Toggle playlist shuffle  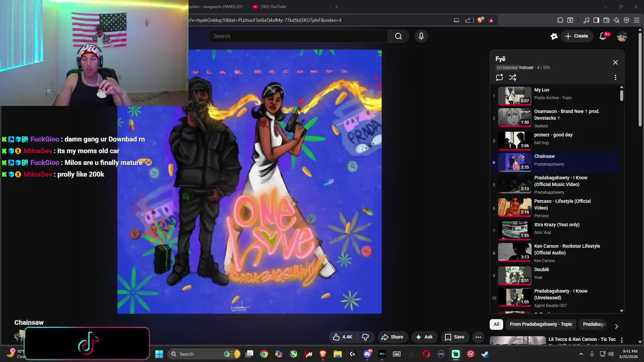(513, 77)
